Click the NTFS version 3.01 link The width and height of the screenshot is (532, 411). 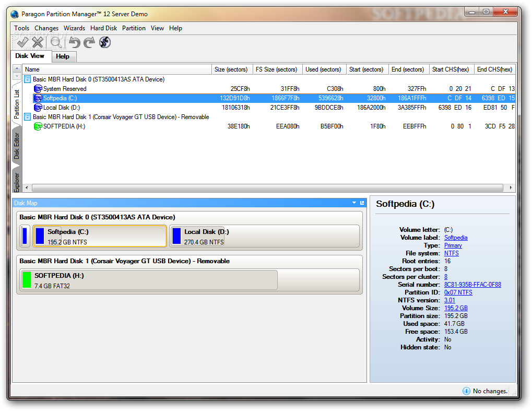tap(450, 300)
